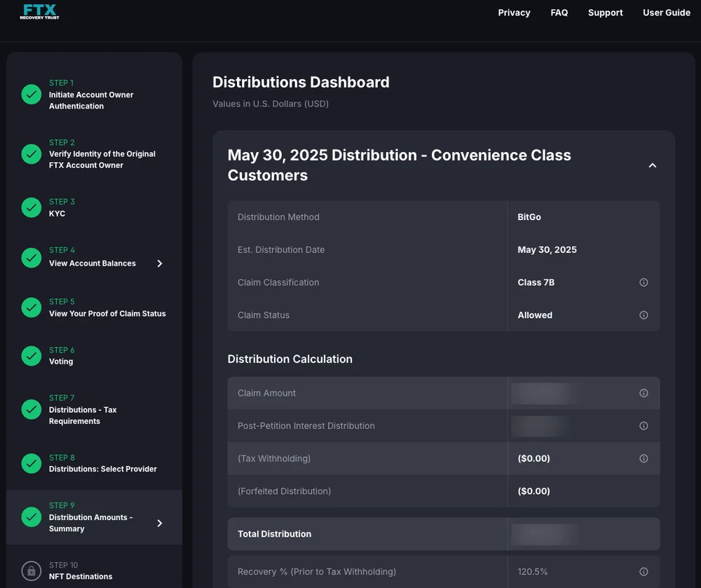Click the Step 9 green checkmark icon
The height and width of the screenshot is (588, 701).
click(32, 517)
